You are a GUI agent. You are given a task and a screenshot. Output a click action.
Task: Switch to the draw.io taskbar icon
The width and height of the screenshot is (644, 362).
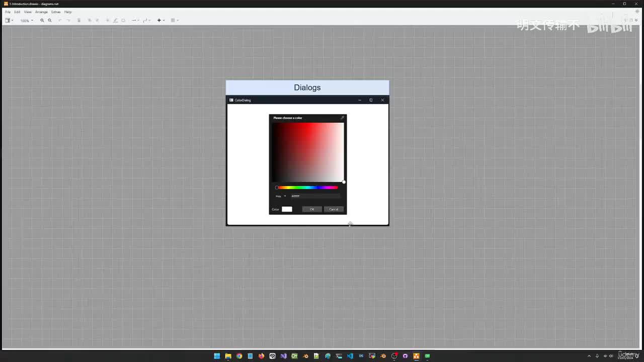click(x=416, y=356)
